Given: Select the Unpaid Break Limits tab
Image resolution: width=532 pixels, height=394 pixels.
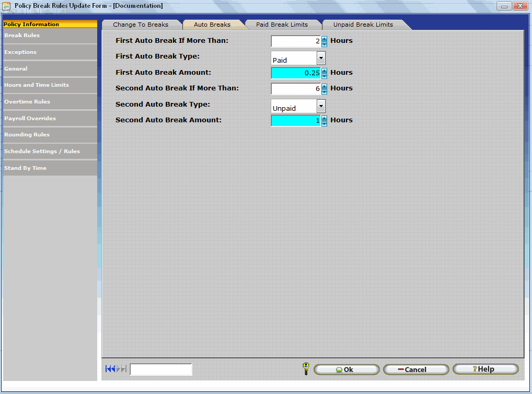Looking at the screenshot, I should 363,25.
